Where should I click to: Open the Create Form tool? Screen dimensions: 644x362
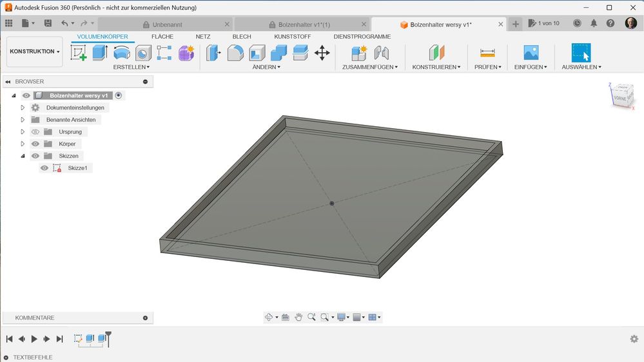coord(186,53)
